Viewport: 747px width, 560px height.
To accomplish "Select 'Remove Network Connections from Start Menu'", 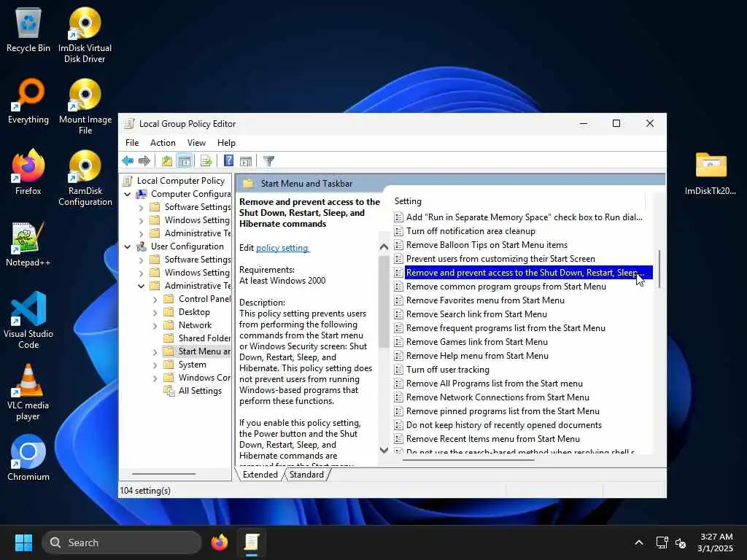I will coord(498,397).
